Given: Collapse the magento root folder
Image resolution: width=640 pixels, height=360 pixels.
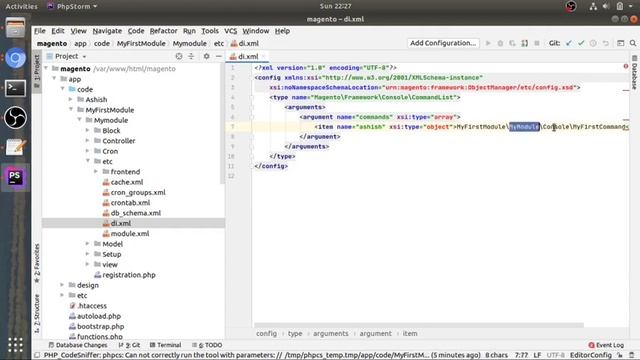Looking at the screenshot, I should [x=46, y=69].
